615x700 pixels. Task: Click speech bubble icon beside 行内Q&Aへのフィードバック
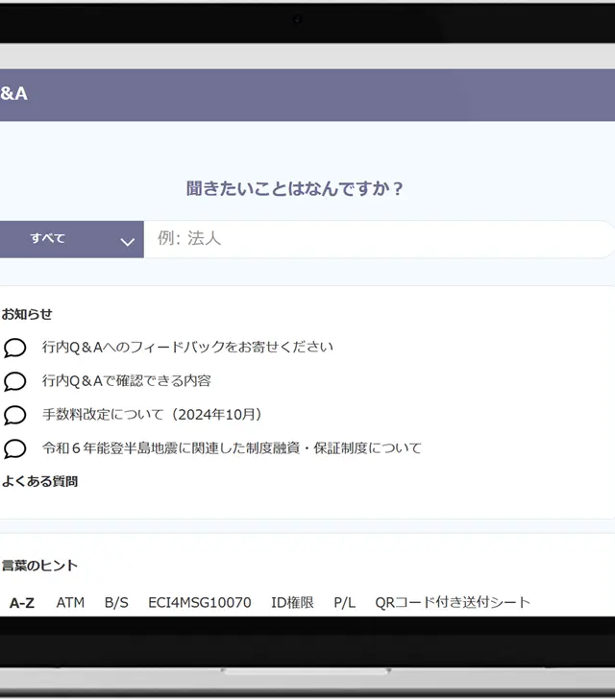(14, 348)
